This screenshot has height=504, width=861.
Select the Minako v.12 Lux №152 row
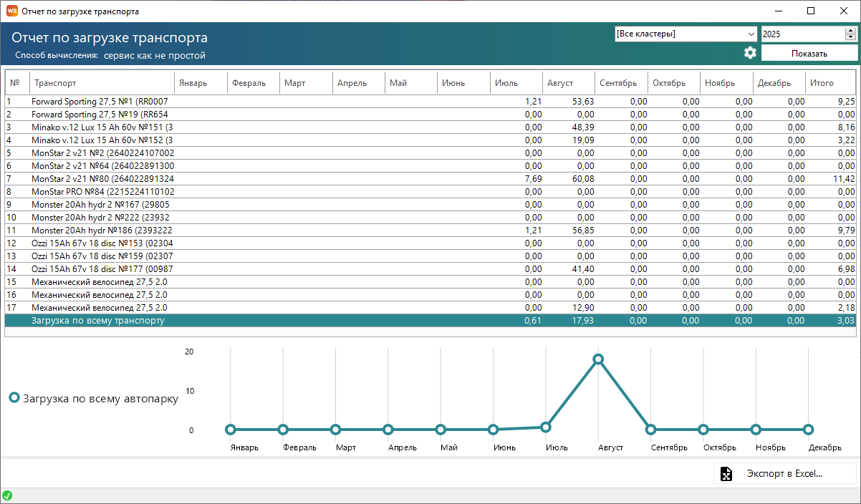[102, 140]
